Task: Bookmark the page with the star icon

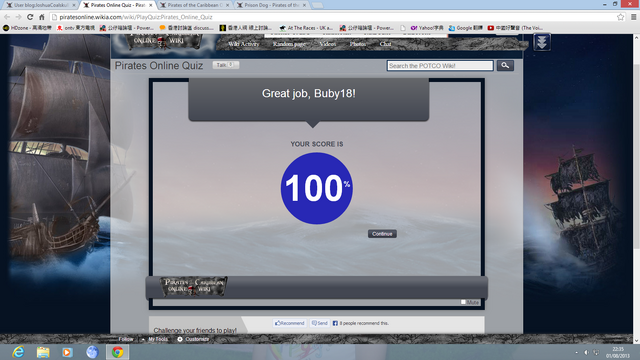Action: coord(620,17)
